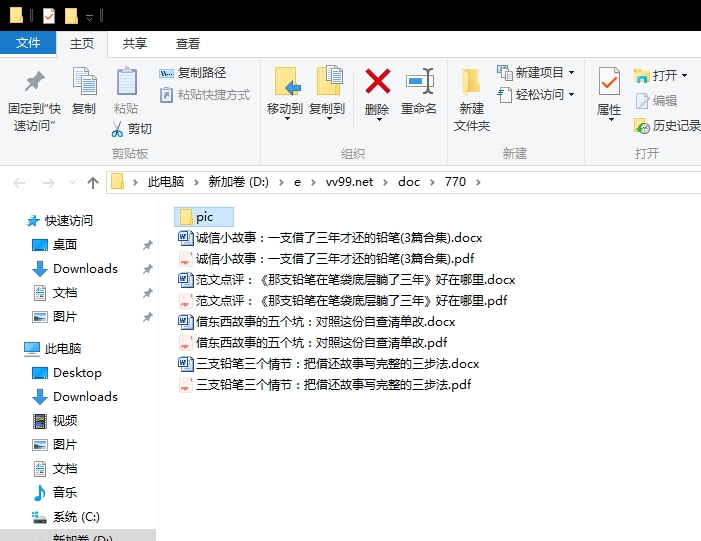Select 借东西故事的五个坑 .pdf file

click(313, 343)
